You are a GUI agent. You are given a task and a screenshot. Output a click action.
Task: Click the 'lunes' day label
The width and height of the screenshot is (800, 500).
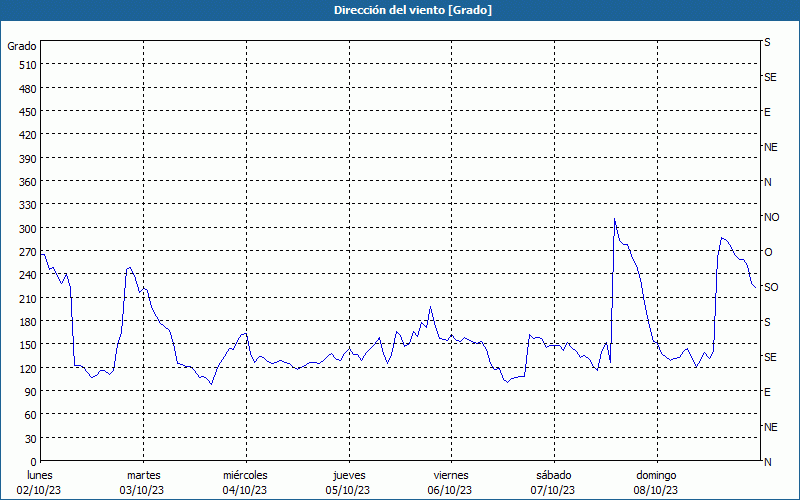[40, 476]
